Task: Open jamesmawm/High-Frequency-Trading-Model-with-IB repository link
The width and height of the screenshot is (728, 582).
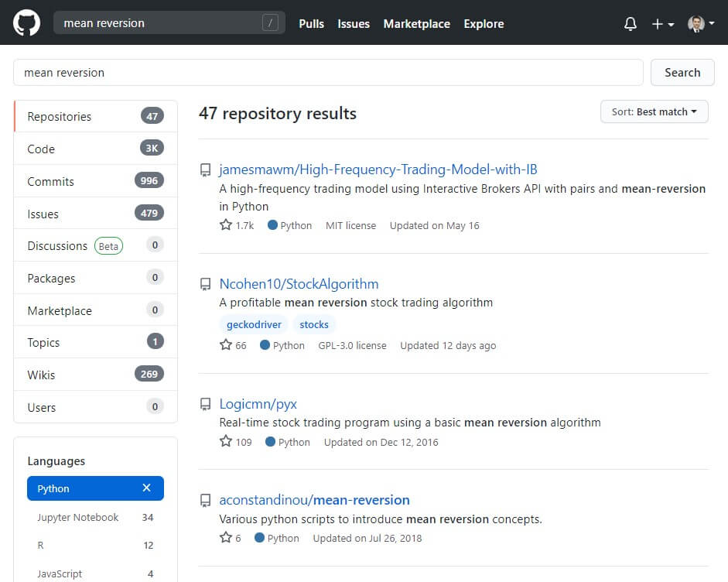Action: click(378, 169)
